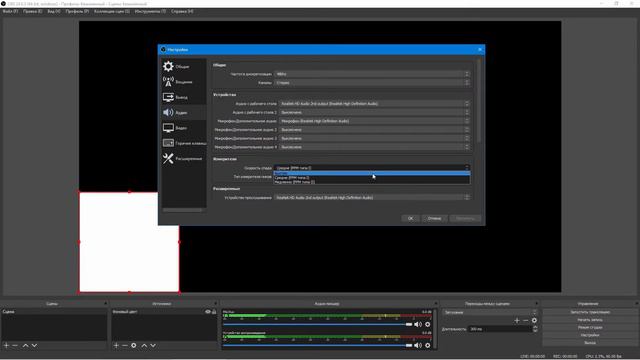Undock the Audio mixer panel with its float icon
The image size is (640, 360).
435,304
